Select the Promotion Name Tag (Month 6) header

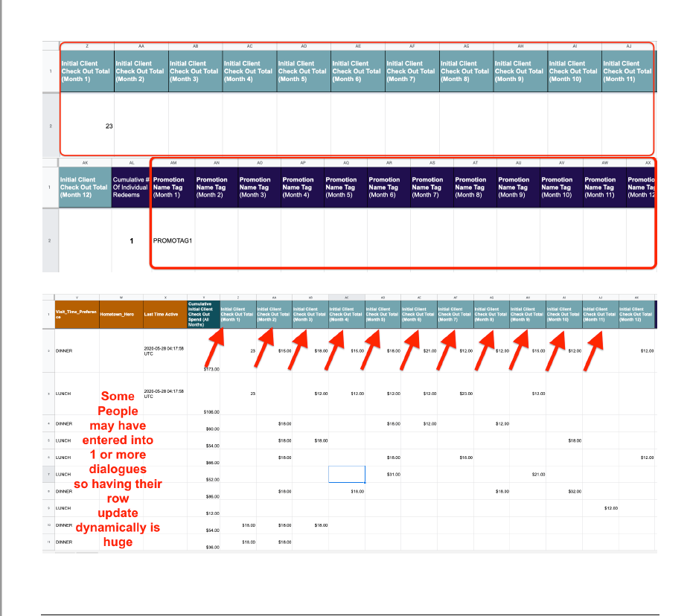[x=389, y=187]
